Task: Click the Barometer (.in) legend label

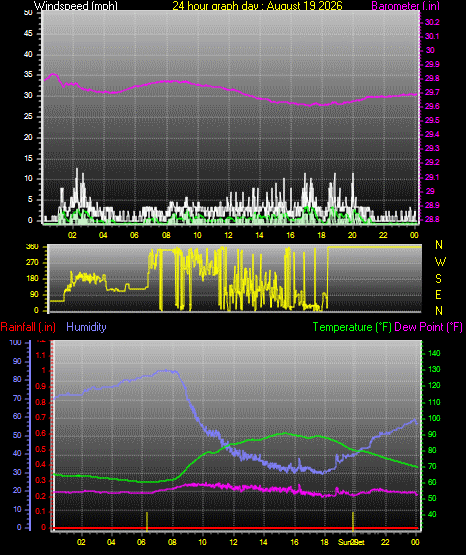Action: pyautogui.click(x=405, y=6)
